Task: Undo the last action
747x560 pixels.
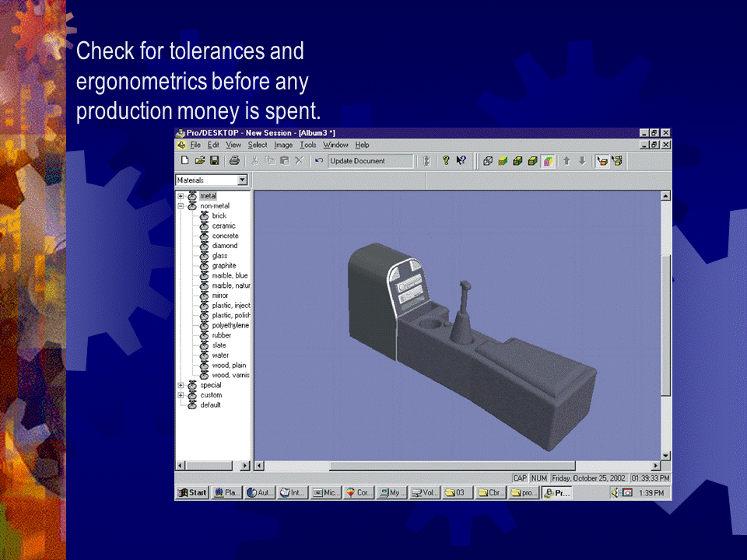Action: coord(319,161)
